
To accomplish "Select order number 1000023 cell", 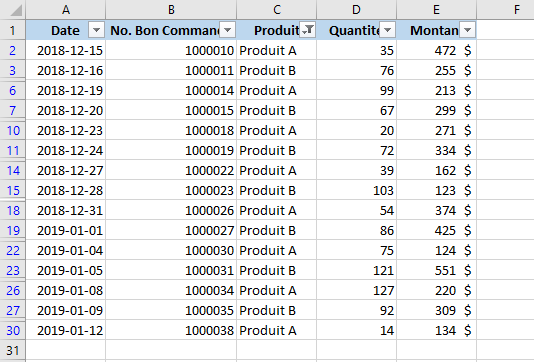I will [x=171, y=190].
